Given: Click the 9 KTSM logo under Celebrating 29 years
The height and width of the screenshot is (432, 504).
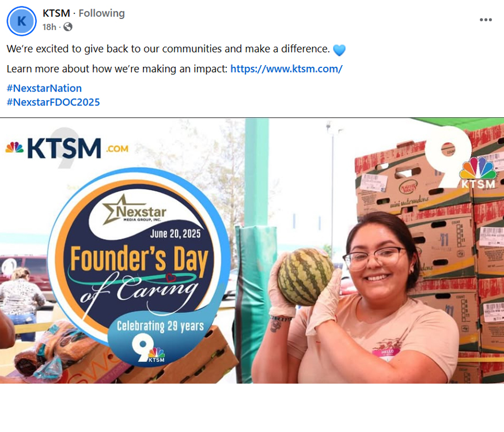Looking at the screenshot, I should pos(148,348).
